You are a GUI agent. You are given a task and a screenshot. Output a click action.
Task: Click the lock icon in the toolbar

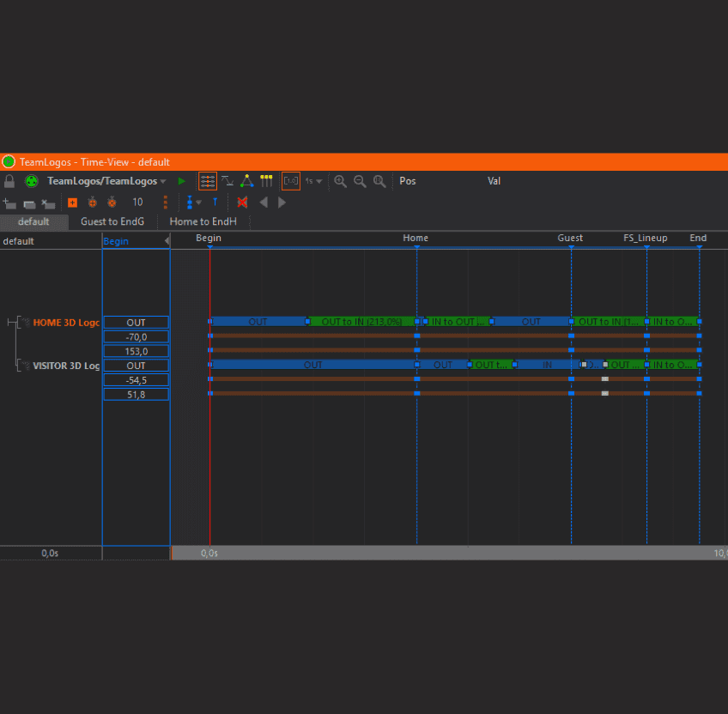point(9,181)
